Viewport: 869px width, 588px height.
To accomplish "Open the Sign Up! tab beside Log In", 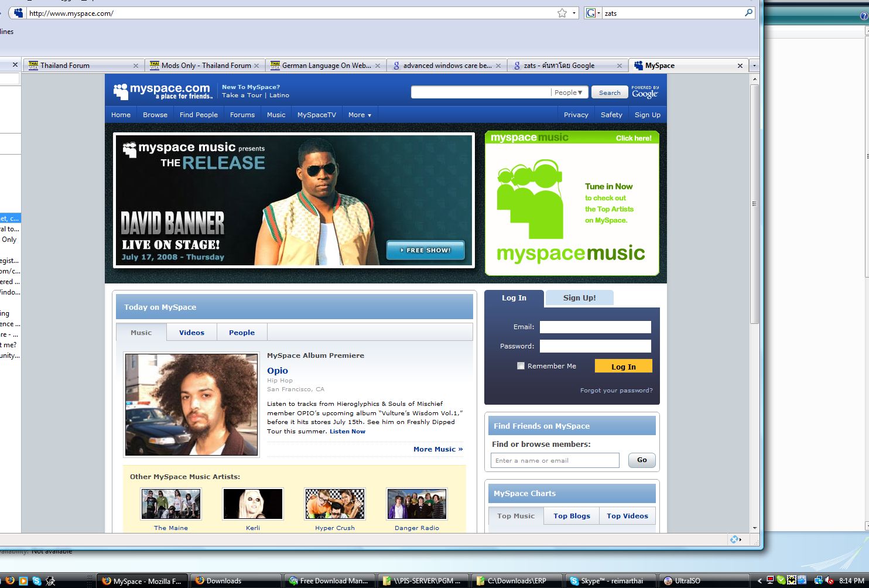I will click(580, 298).
